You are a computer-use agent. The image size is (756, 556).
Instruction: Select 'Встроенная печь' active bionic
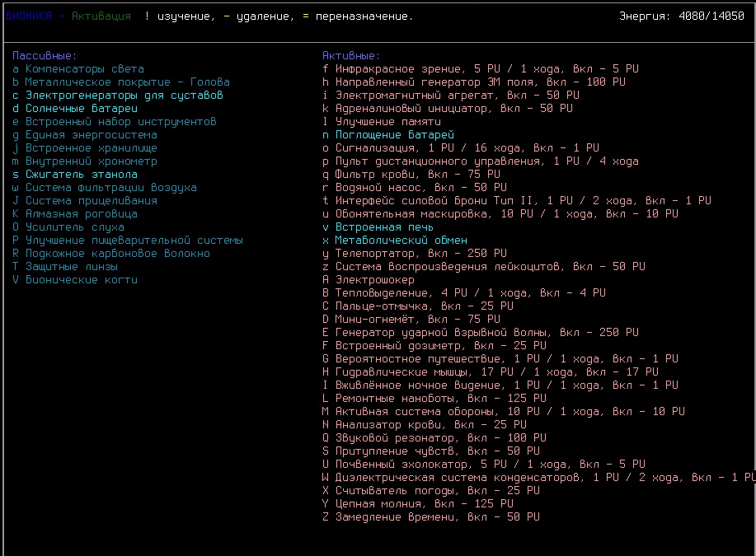tap(378, 227)
